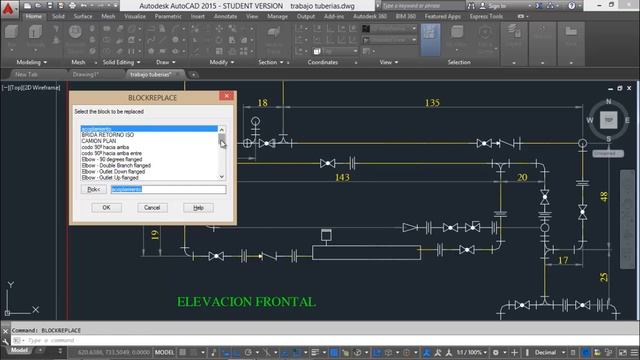Image resolution: width=640 pixels, height=360 pixels.
Task: Click Help in BLOCKREPLACE dialog
Action: 198,208
